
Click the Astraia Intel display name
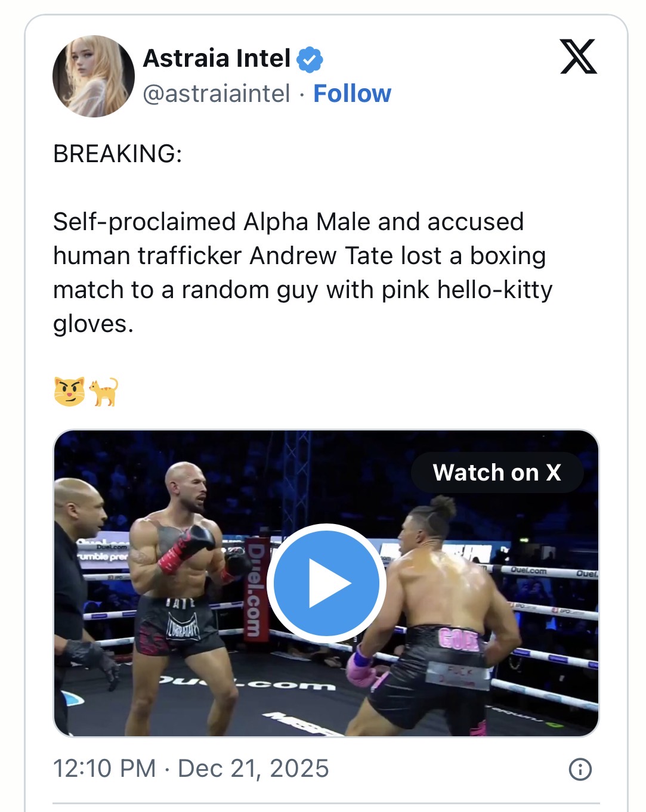(217, 58)
